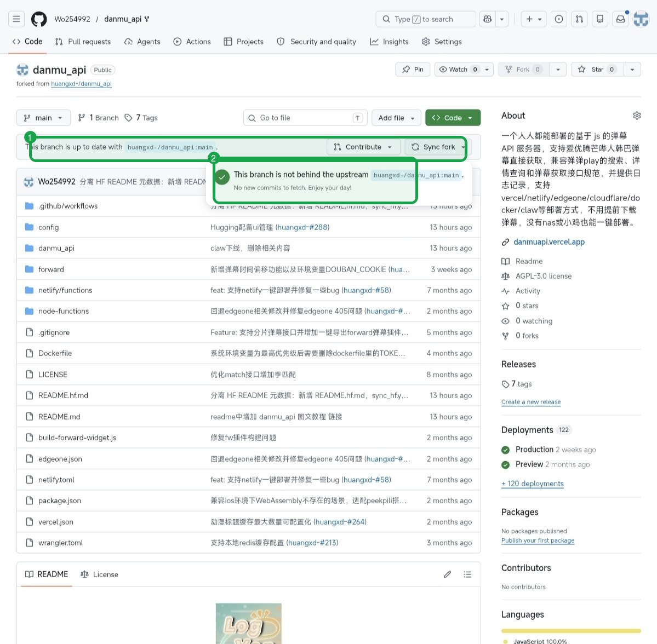Open the LICENSE file

[53, 375]
